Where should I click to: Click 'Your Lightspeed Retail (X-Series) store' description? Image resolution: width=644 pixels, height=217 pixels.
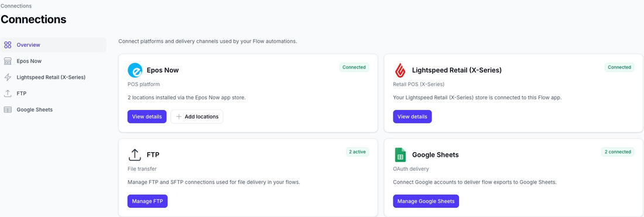pos(477,98)
